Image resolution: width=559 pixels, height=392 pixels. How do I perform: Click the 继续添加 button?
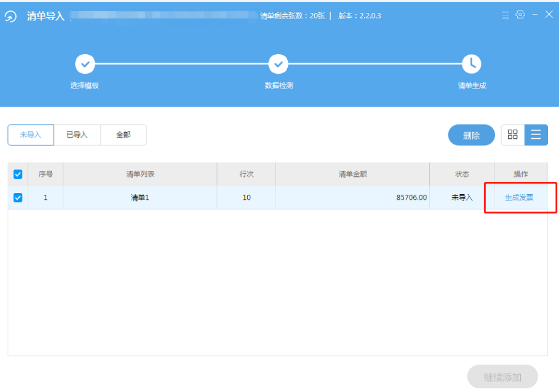click(x=502, y=377)
